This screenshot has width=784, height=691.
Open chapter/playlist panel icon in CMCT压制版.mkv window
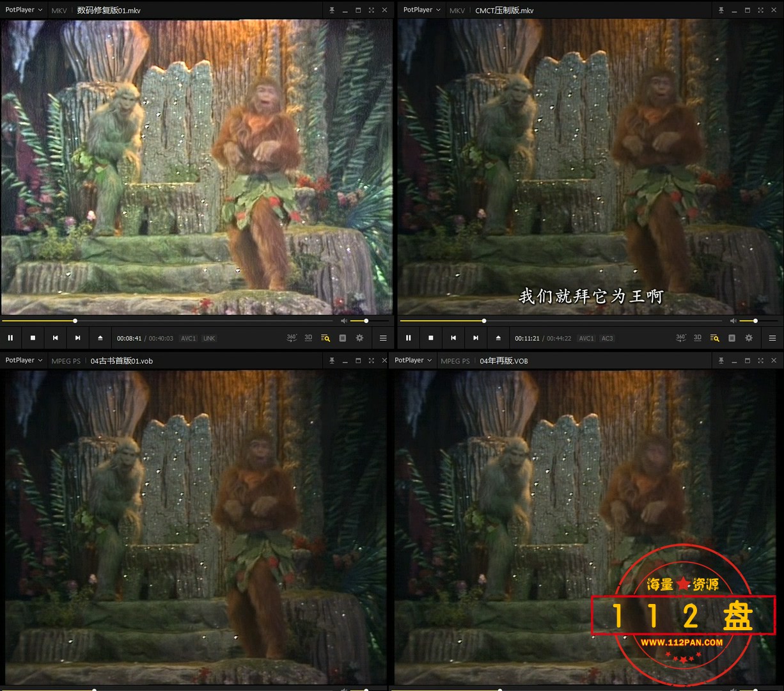(732, 338)
